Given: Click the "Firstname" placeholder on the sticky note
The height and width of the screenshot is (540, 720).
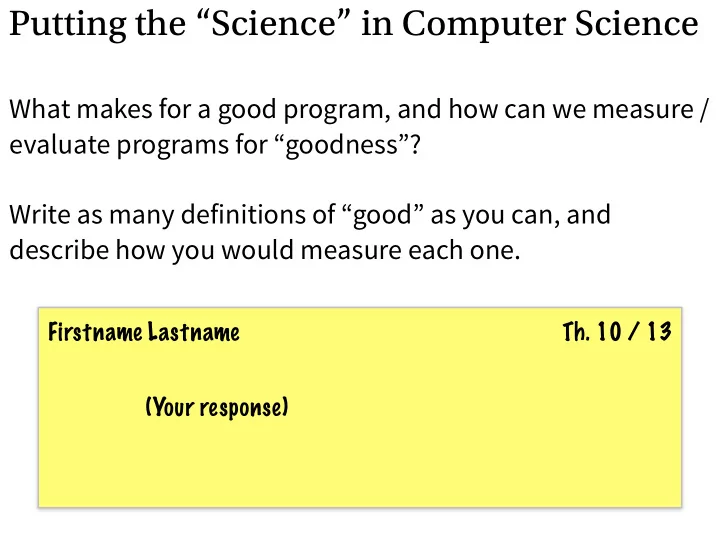Looking at the screenshot, I should [95, 332].
